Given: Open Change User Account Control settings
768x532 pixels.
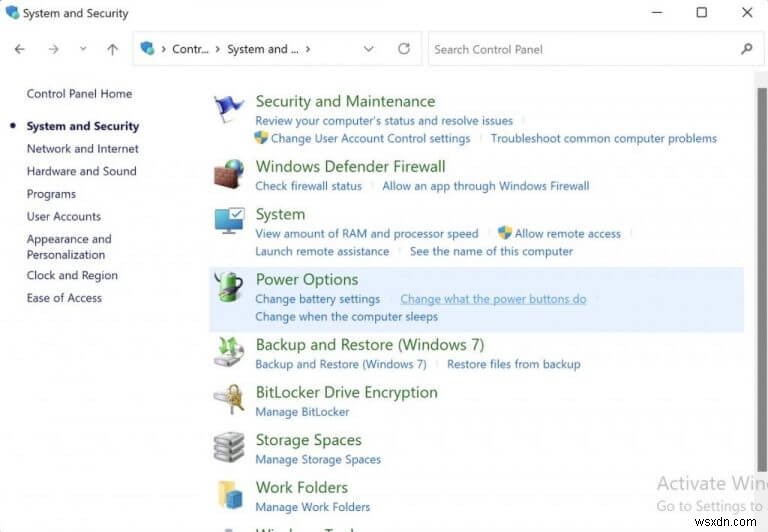Looking at the screenshot, I should 370,139.
